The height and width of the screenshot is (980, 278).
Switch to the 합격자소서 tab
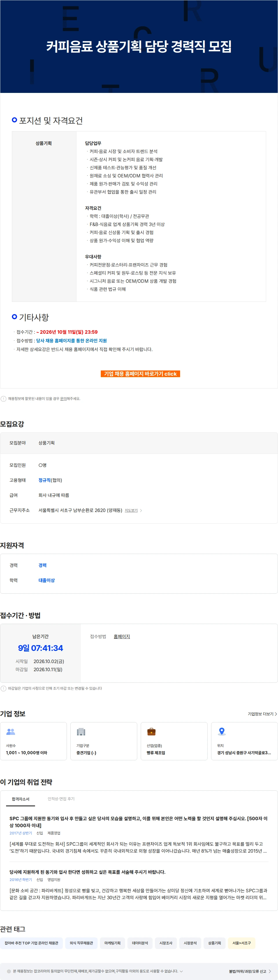point(21,799)
